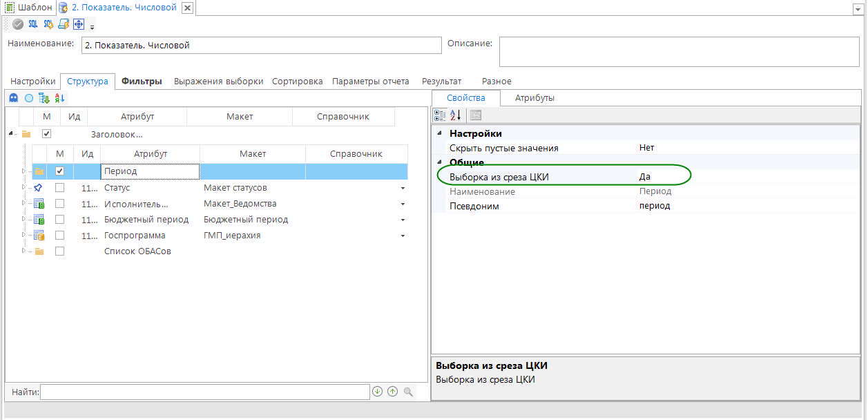Click the down arrow next to search field
The image size is (868, 420).
(377, 392)
